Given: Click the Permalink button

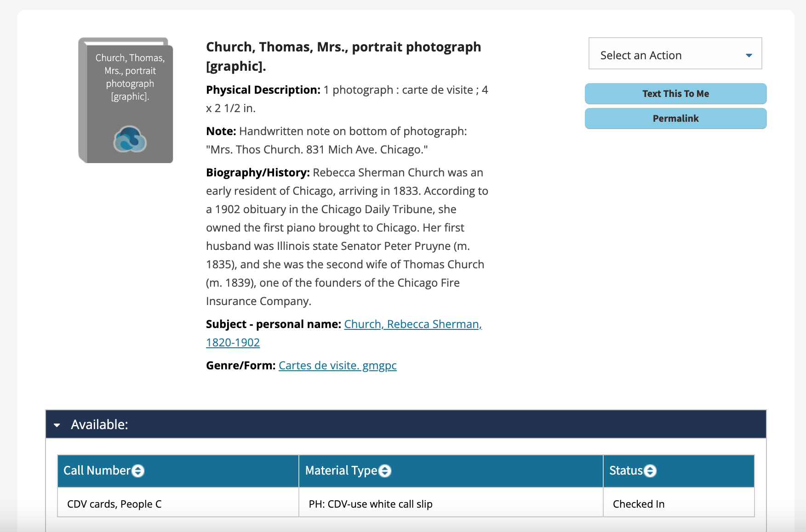Looking at the screenshot, I should click(x=675, y=119).
